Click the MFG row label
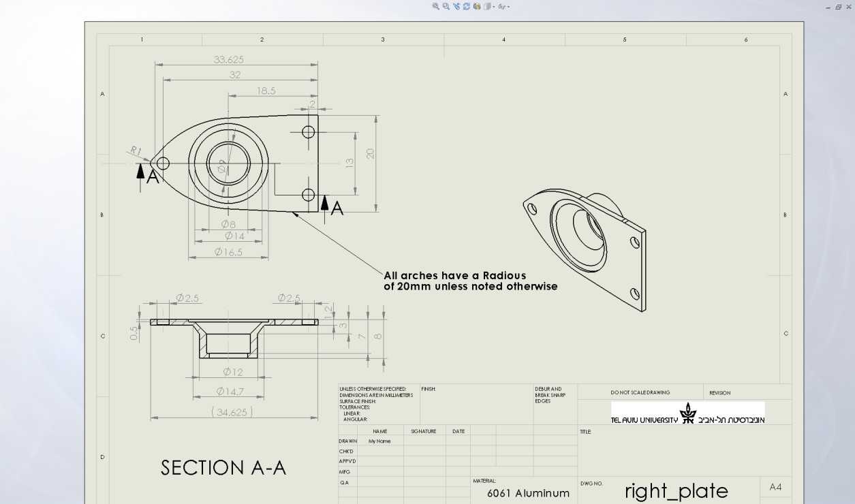The height and width of the screenshot is (504, 855). (345, 471)
